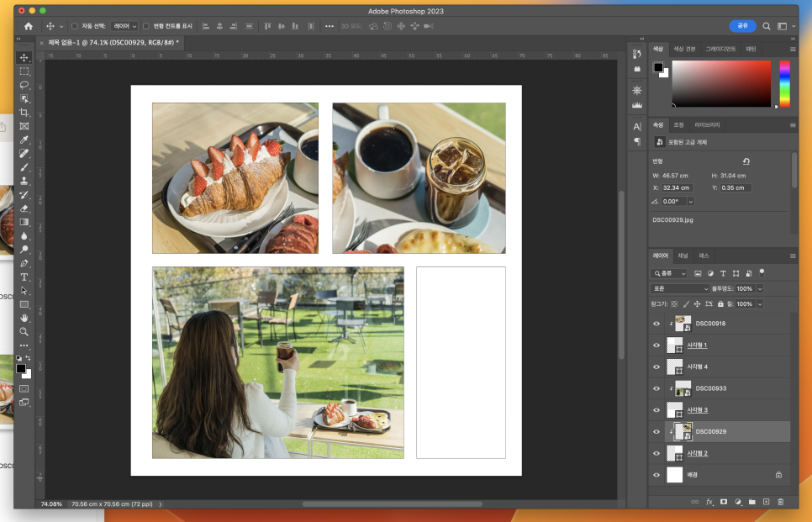812x522 pixels.
Task: Open the 불투명도 opacity slider dropdown
Action: pos(760,288)
